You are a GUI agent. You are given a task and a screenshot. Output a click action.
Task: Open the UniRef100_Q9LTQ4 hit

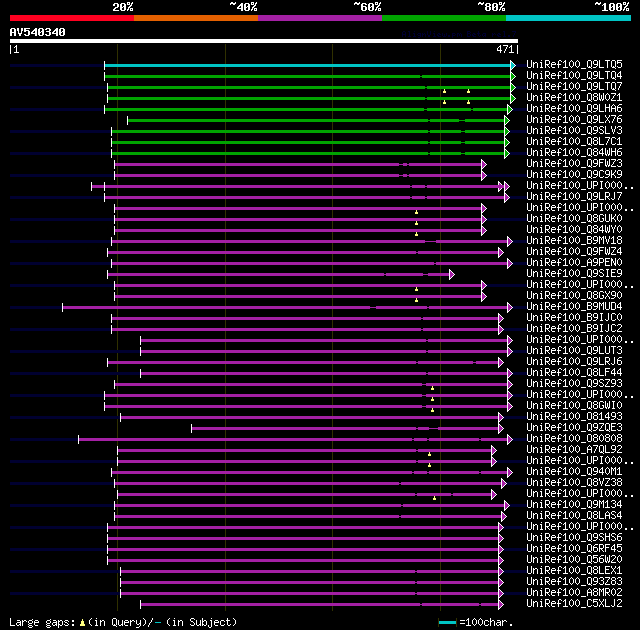point(574,75)
